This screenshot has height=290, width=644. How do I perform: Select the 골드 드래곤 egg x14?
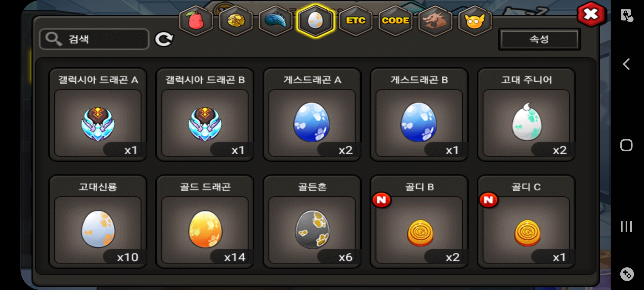coord(205,222)
